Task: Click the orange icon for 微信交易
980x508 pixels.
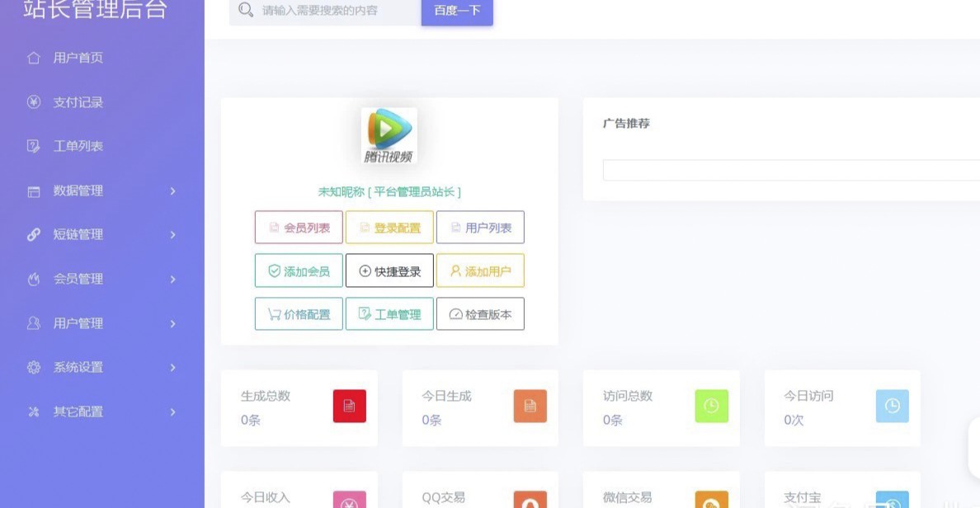Action: pos(711,500)
